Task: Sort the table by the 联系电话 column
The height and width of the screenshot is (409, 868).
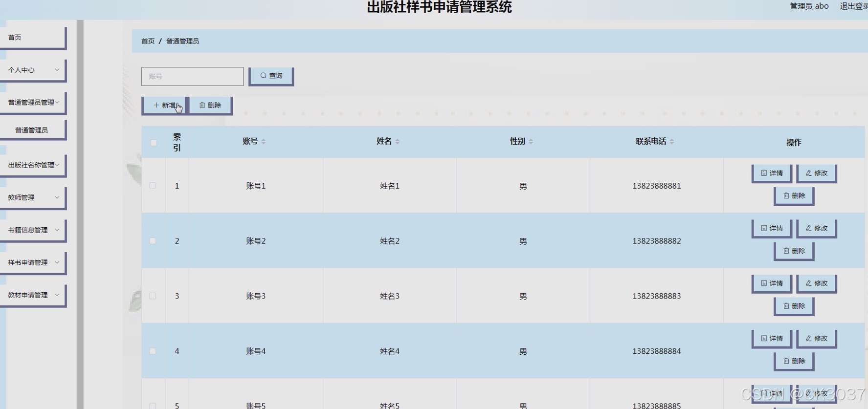Action: point(672,142)
